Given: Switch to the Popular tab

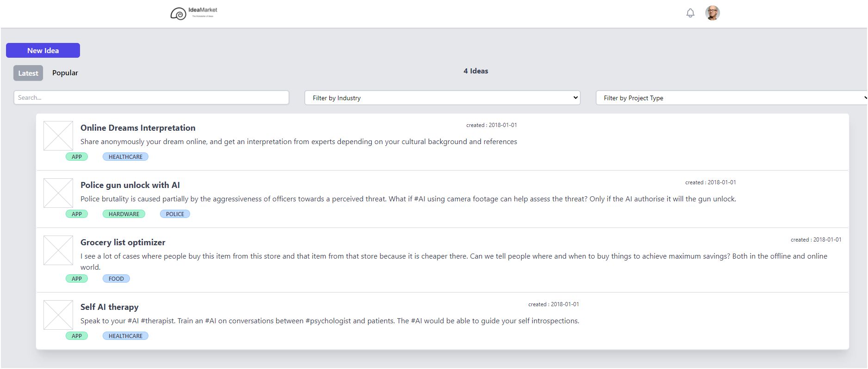Looking at the screenshot, I should (65, 73).
